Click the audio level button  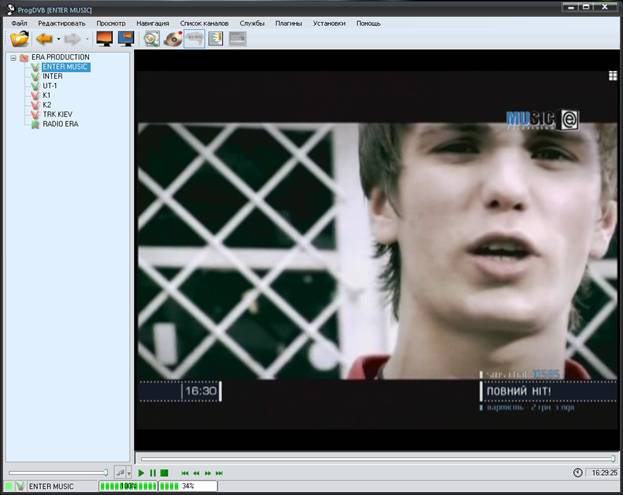click(120, 473)
